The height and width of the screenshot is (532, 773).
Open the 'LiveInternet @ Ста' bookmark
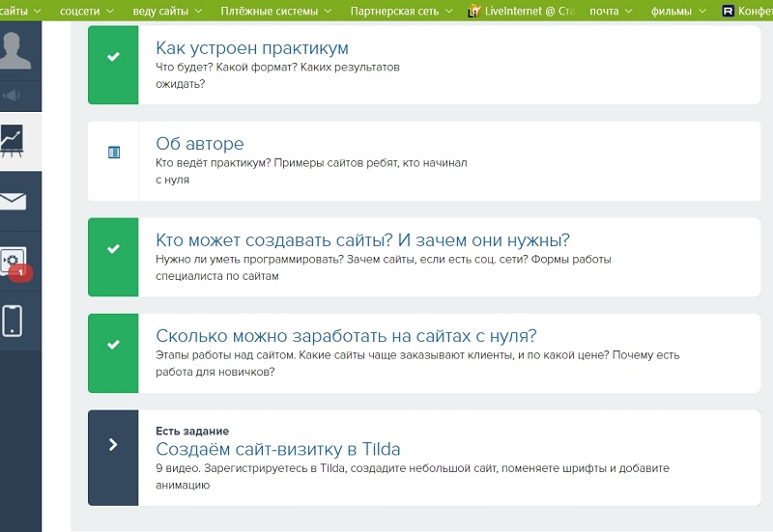click(522, 11)
